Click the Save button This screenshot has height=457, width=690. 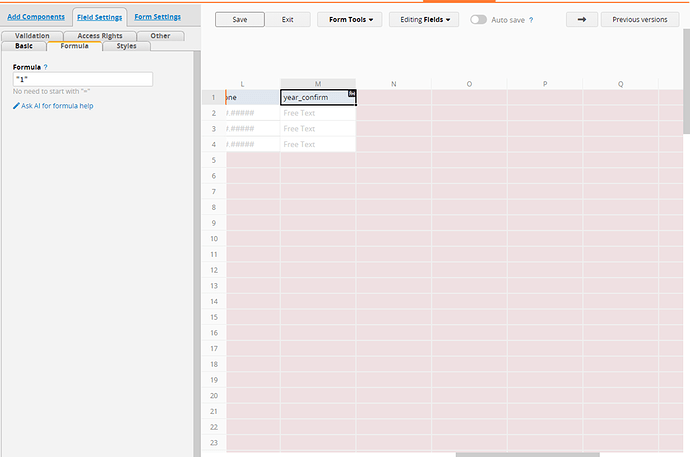(240, 19)
